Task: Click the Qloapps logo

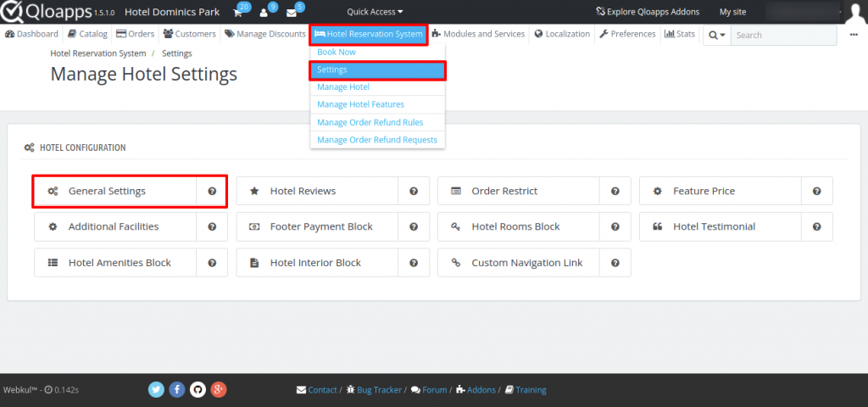Action: (x=47, y=12)
